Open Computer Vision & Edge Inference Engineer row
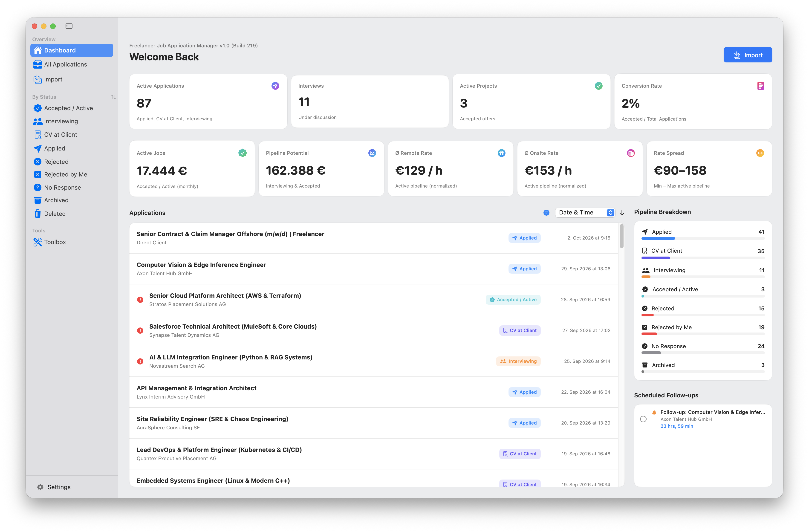This screenshot has width=809, height=532. pyautogui.click(x=374, y=269)
